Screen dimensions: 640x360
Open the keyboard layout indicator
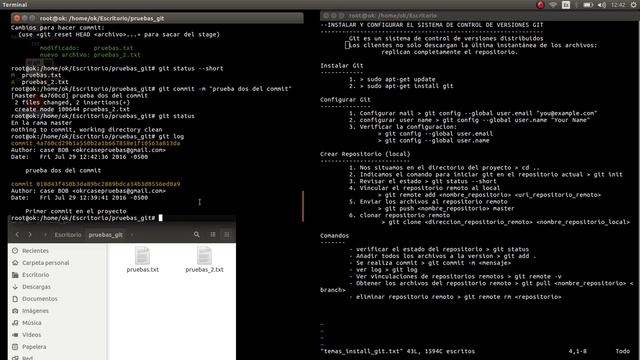point(566,5)
